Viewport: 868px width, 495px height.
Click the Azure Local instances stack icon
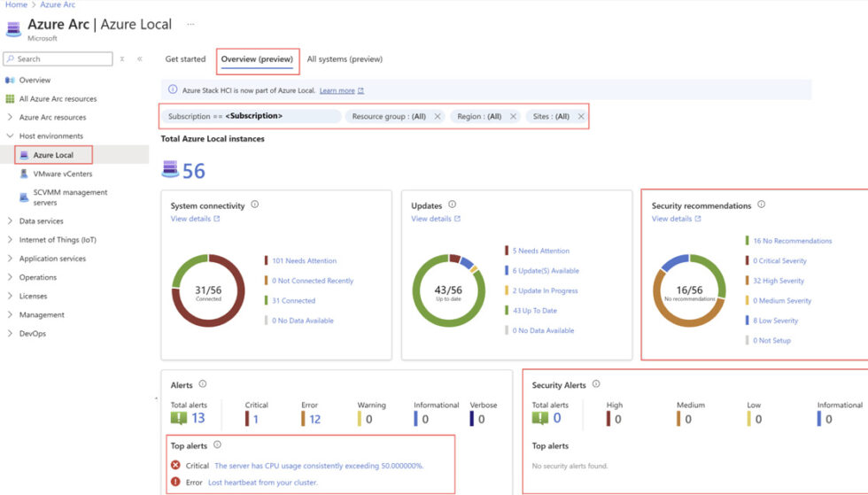170,169
